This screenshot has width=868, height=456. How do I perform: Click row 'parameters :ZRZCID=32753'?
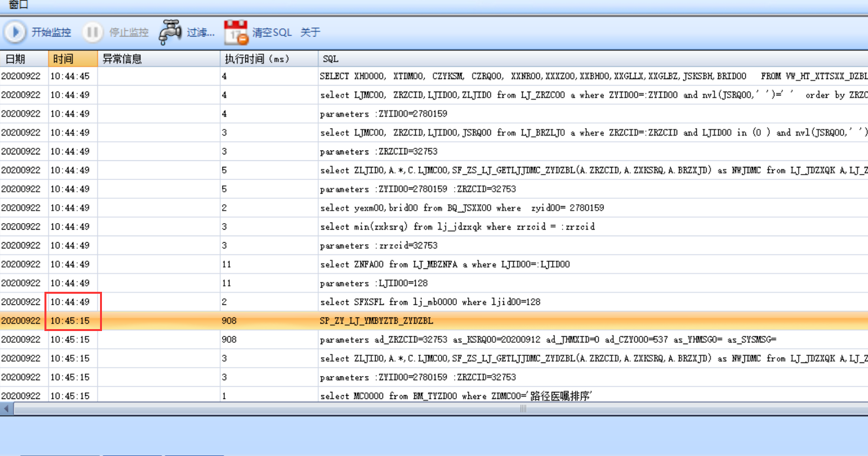click(434, 152)
